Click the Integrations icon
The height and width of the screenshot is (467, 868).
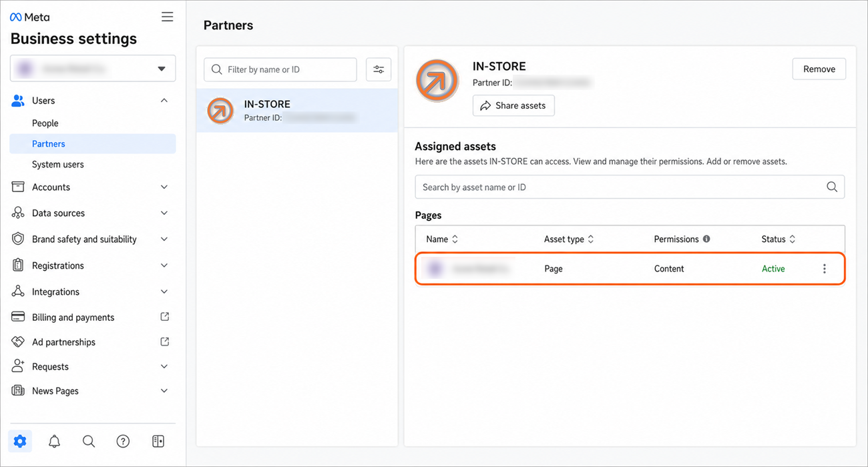pos(18,292)
